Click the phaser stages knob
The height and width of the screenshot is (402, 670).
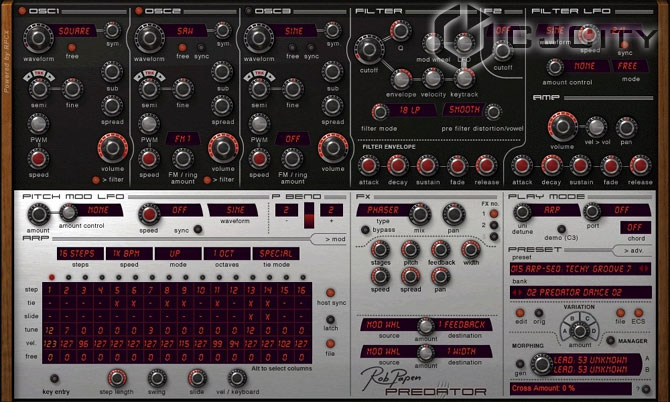[x=380, y=249]
